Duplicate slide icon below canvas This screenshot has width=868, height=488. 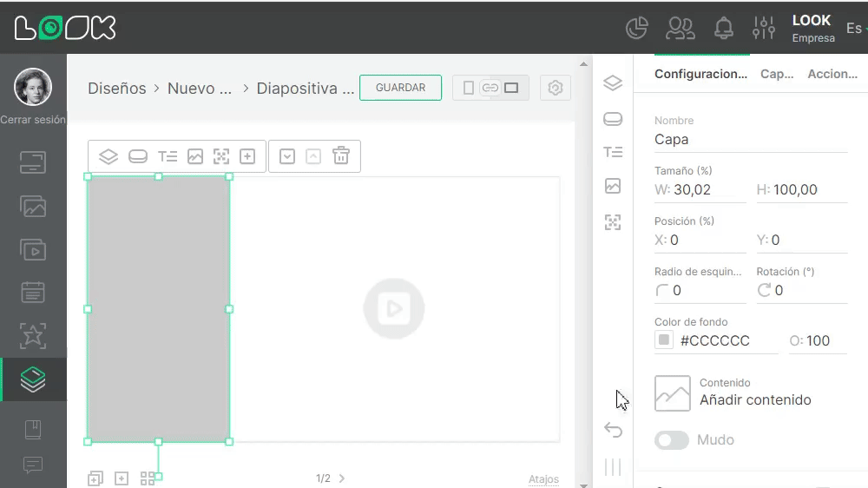(95, 478)
